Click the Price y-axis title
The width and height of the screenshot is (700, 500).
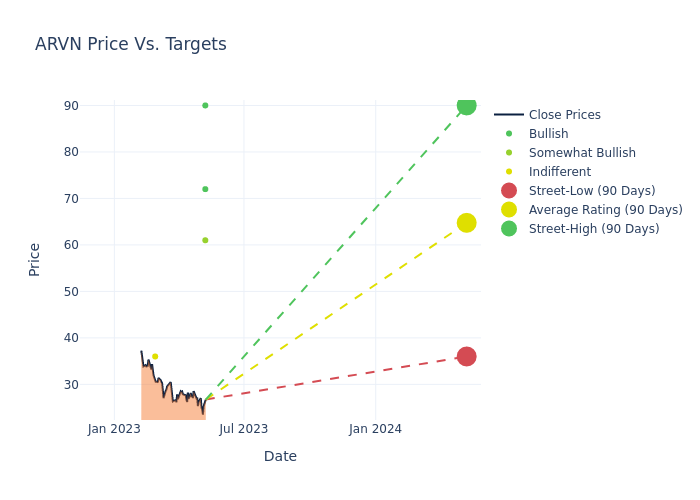35,259
